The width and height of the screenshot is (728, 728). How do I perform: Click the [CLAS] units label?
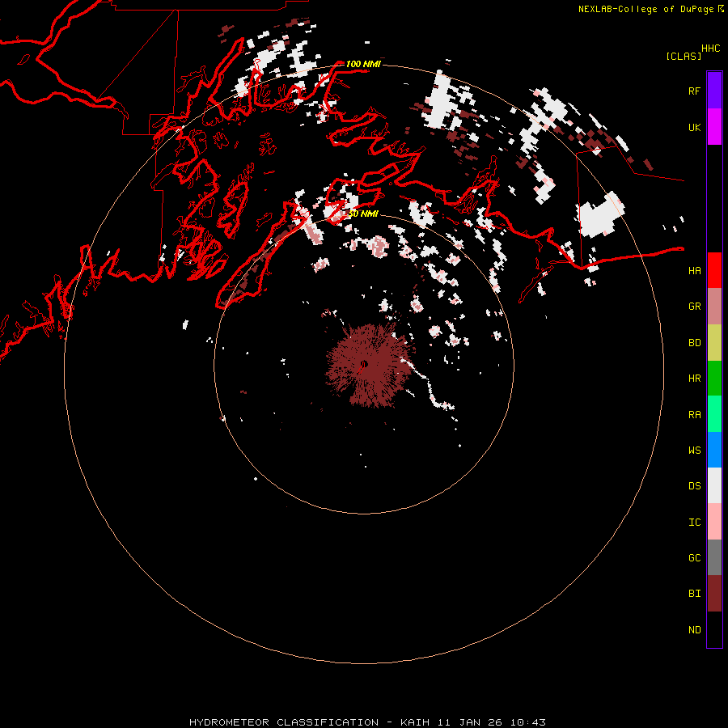click(x=684, y=56)
